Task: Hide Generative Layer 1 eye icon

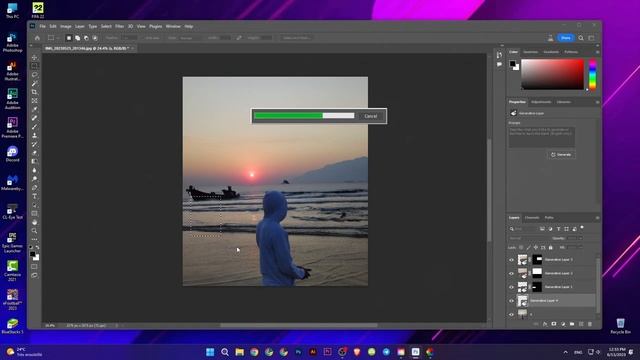Action: point(511,287)
